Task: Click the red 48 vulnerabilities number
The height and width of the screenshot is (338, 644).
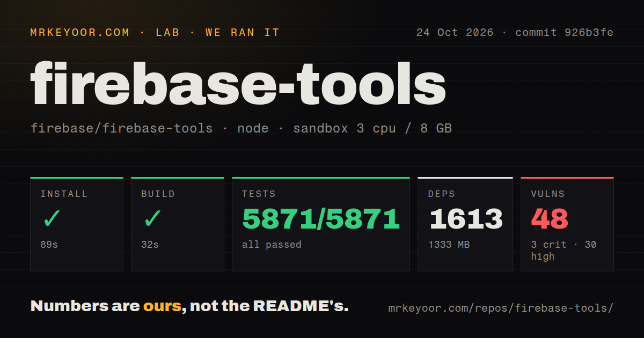Action: (x=550, y=219)
